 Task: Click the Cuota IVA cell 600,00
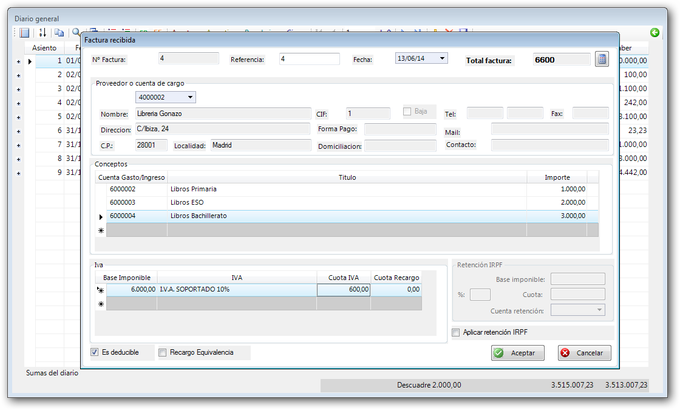coord(343,289)
